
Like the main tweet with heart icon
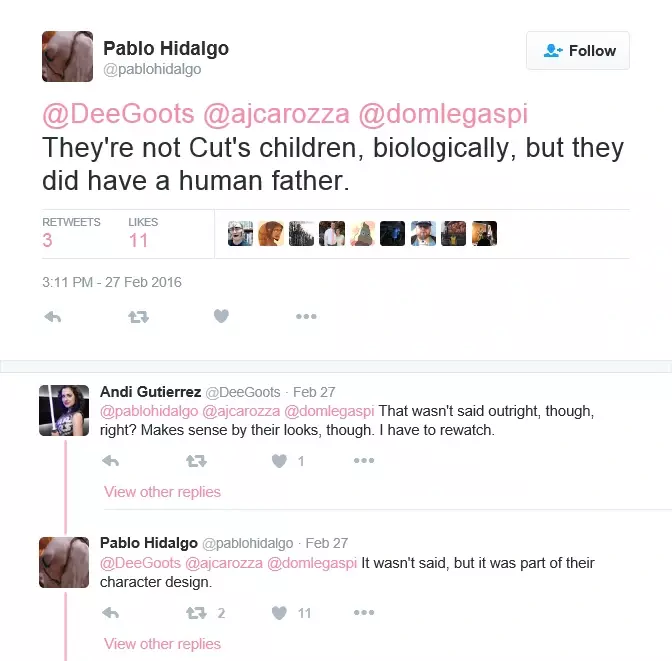coord(221,316)
